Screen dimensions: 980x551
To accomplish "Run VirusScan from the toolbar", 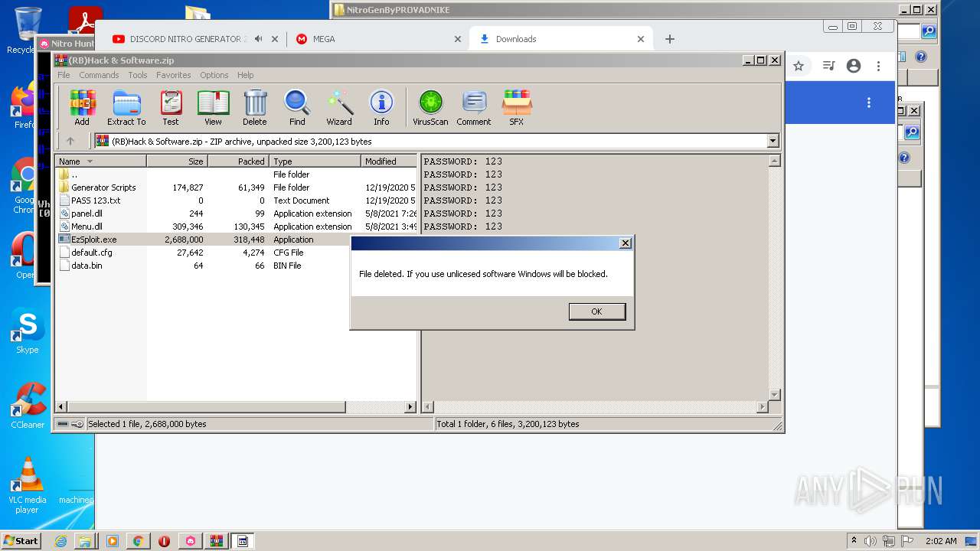I will point(430,107).
